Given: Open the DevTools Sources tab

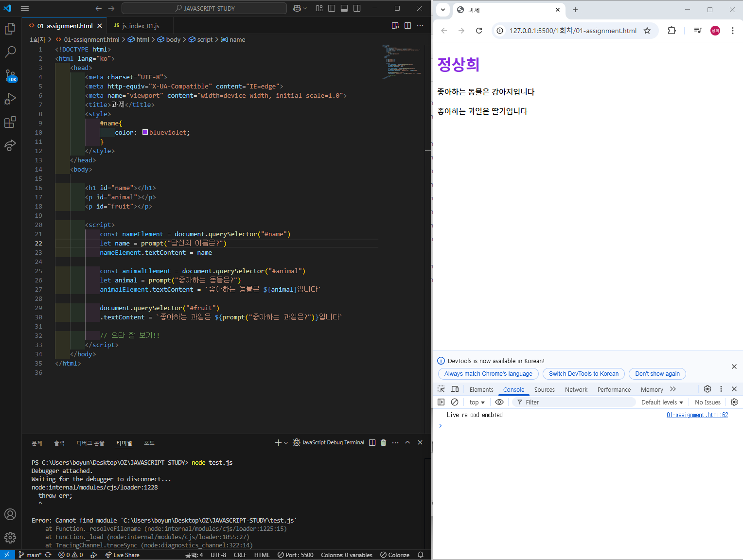Looking at the screenshot, I should [544, 389].
